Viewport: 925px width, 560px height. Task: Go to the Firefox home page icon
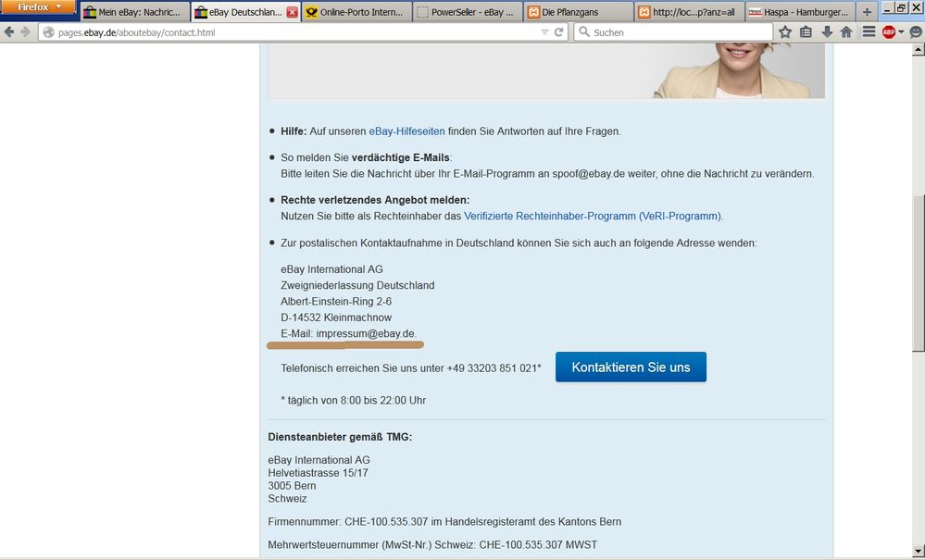(846, 32)
